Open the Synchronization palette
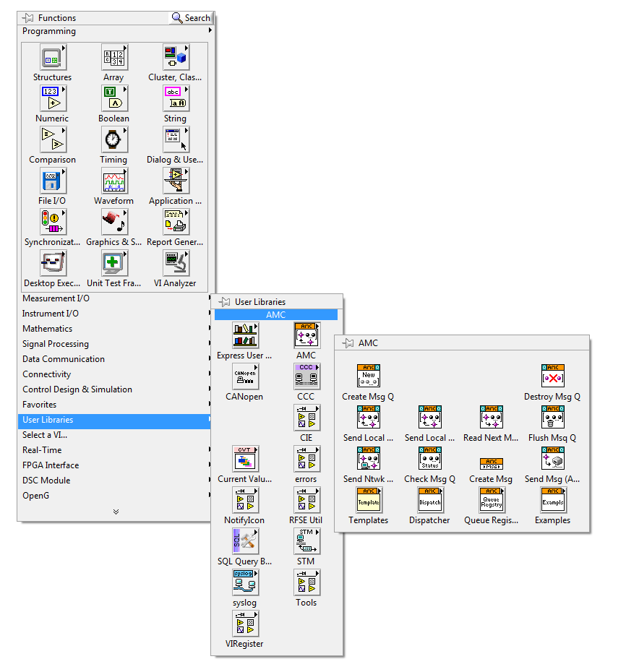This screenshot has width=626, height=672. 53,222
